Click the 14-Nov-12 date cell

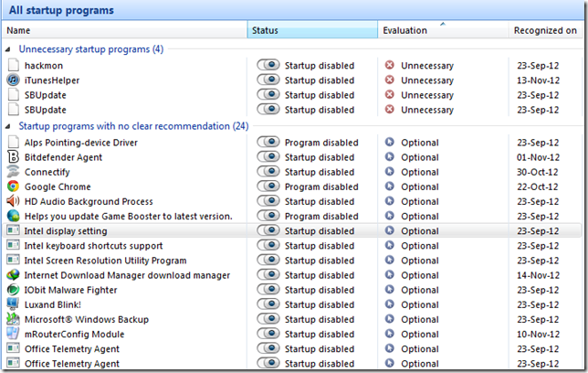click(x=538, y=275)
